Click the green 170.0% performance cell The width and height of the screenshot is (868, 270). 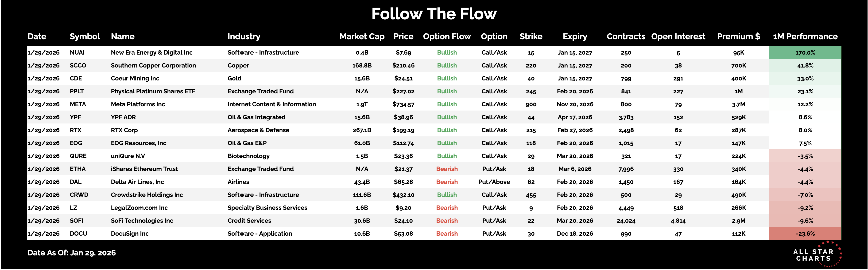pyautogui.click(x=805, y=53)
